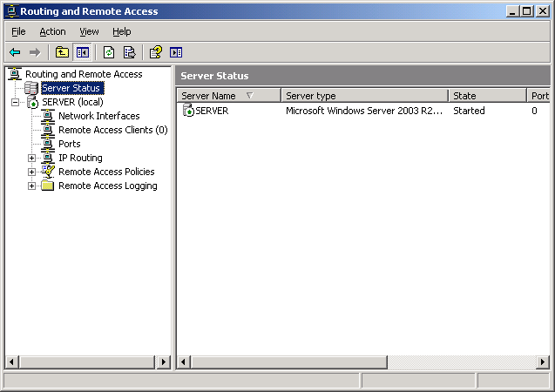
Task: Click details pane scrollbar right arrow
Action: point(543,362)
